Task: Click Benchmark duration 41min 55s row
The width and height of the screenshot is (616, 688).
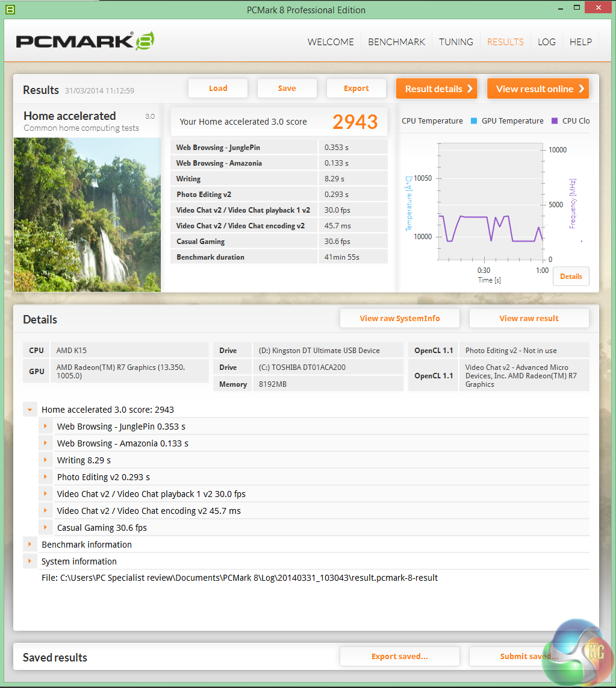Action: pyautogui.click(x=279, y=257)
